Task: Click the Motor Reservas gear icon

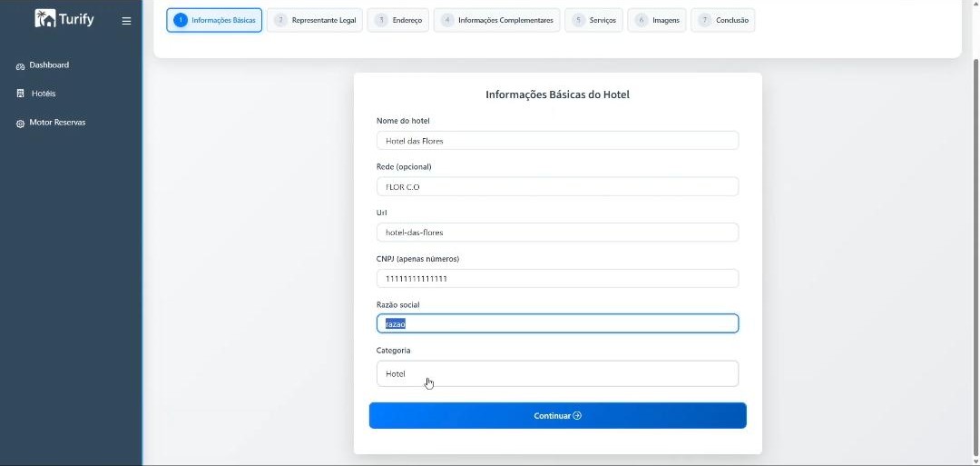Action: point(20,124)
